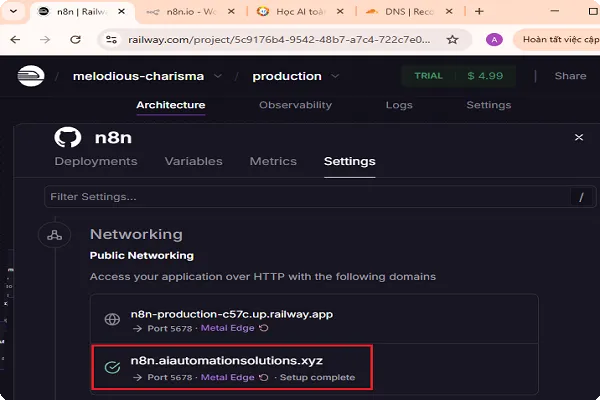Click the Hoàn tất việc cập update button
The height and width of the screenshot is (400, 600).
point(558,39)
